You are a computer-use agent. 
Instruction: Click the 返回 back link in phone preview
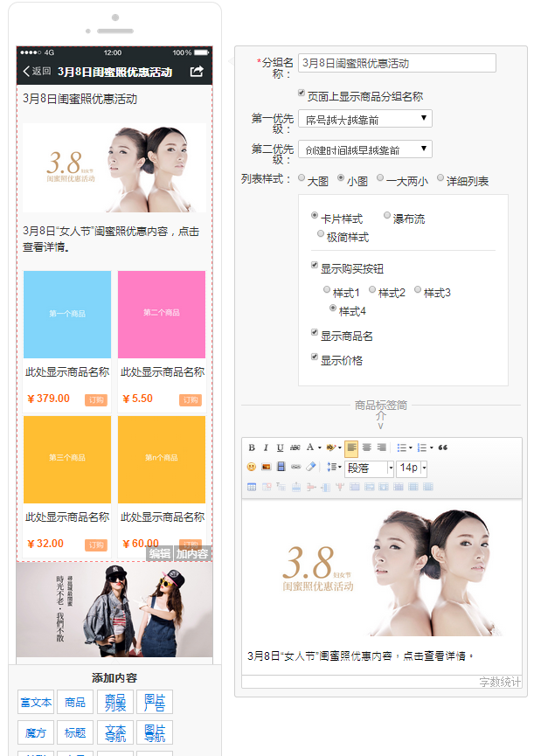click(x=37, y=72)
